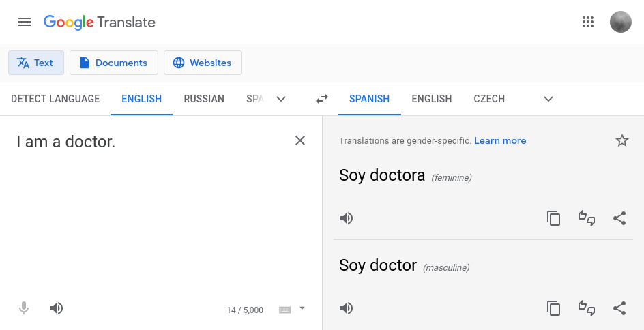
Task: Switch to Documents translation mode
Action: pos(114,63)
